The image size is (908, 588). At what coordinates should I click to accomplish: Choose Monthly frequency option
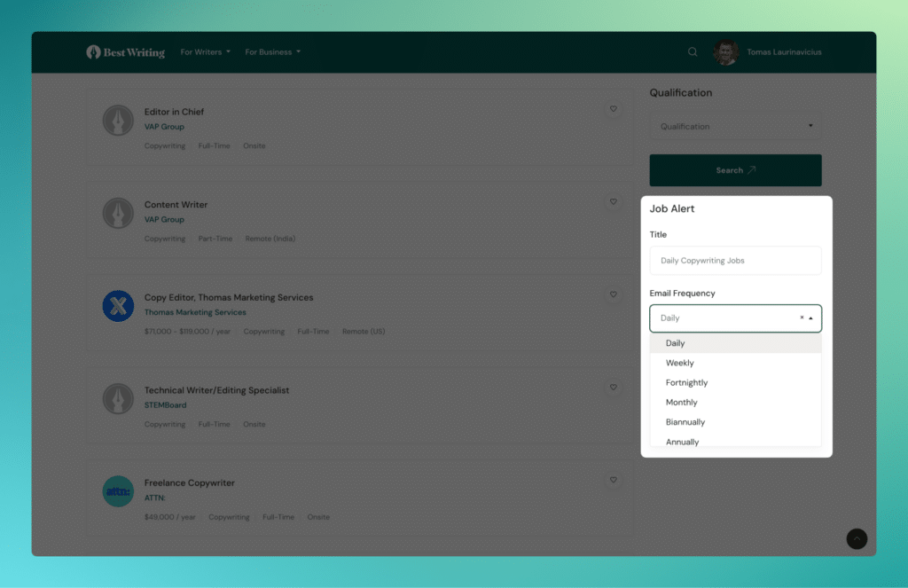[x=735, y=402]
